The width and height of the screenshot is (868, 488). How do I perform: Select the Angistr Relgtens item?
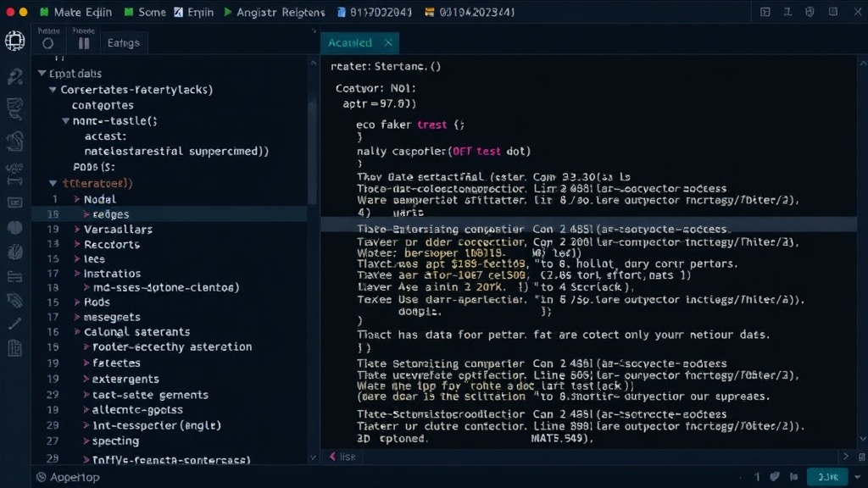tap(281, 12)
